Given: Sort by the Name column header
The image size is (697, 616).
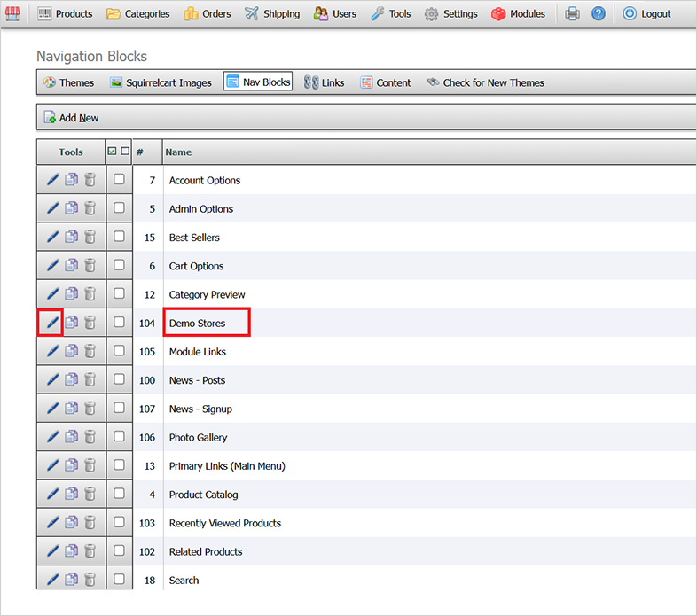Looking at the screenshot, I should (178, 152).
